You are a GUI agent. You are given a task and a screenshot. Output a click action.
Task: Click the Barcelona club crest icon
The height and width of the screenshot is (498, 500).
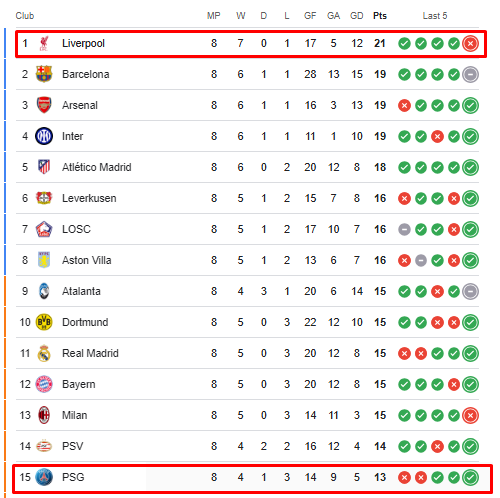[44, 74]
